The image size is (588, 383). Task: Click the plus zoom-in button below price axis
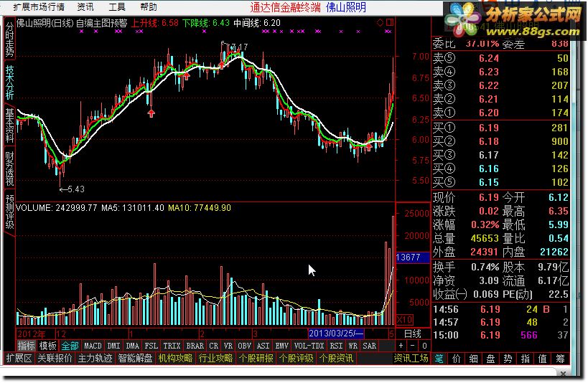coord(401,346)
